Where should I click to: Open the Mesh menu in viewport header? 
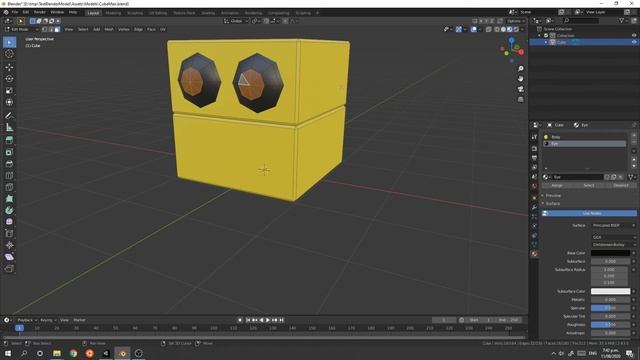[109, 29]
